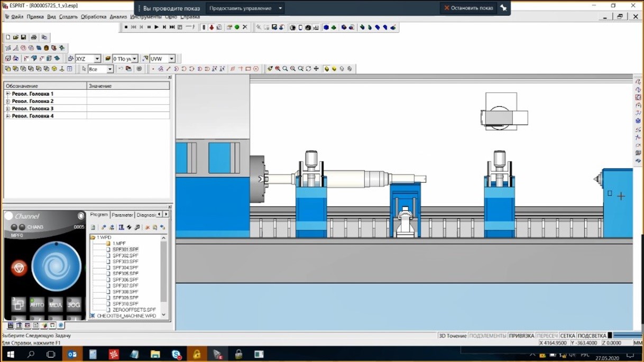Screen dimensions: 644x362
Task: Click the black color swatch in status bar
Action: click(610, 336)
